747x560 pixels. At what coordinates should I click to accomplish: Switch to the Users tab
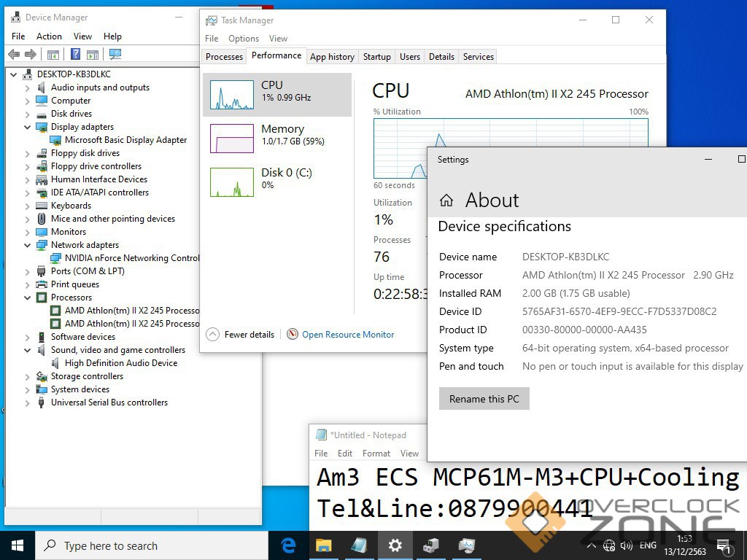coord(410,57)
